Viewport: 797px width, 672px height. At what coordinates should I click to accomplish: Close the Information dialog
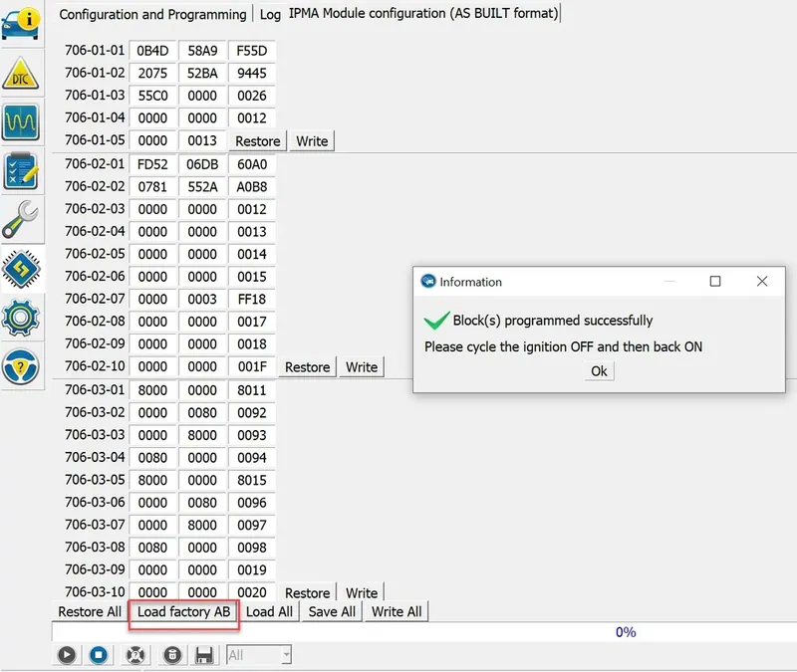tap(761, 282)
